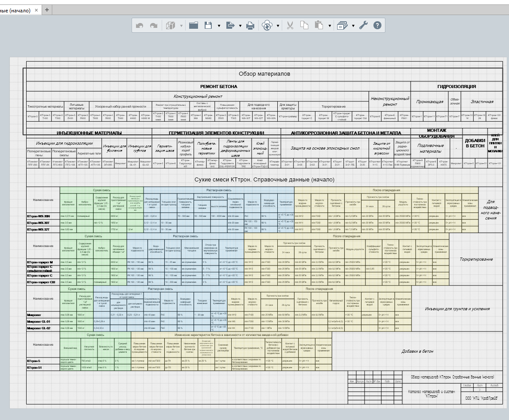
Task: Expand the dropdown arrow beside Save
Action: [x=219, y=26]
